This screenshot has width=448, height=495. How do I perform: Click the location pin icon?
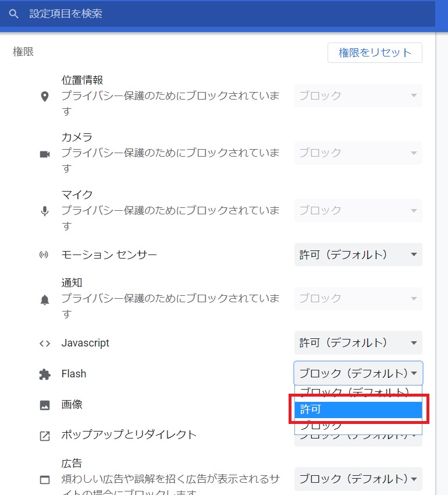coord(45,96)
